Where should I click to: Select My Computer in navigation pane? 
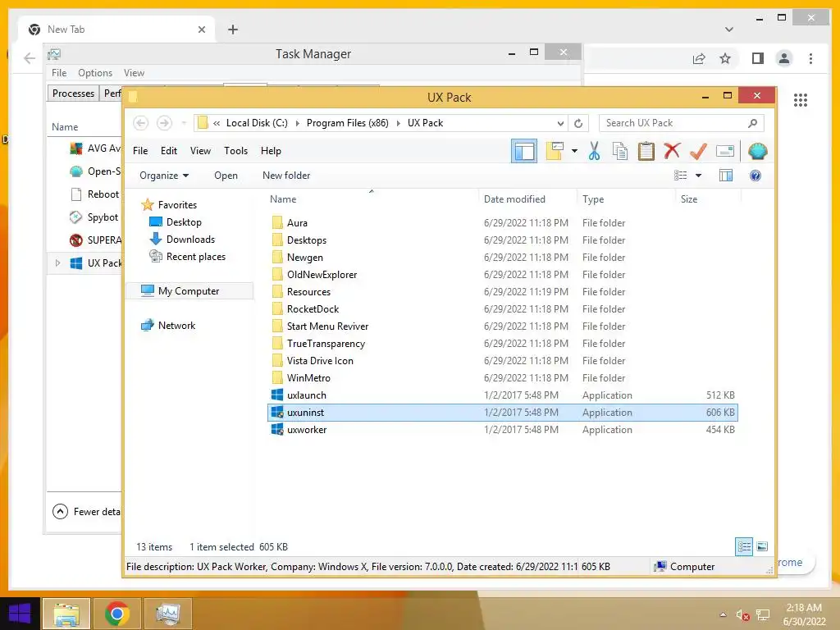click(189, 291)
